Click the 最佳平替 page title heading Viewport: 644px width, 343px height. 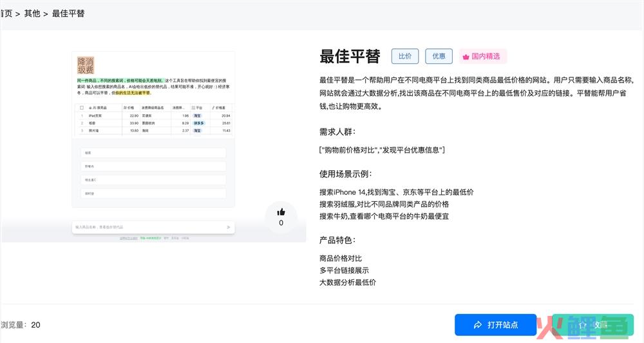pos(350,56)
